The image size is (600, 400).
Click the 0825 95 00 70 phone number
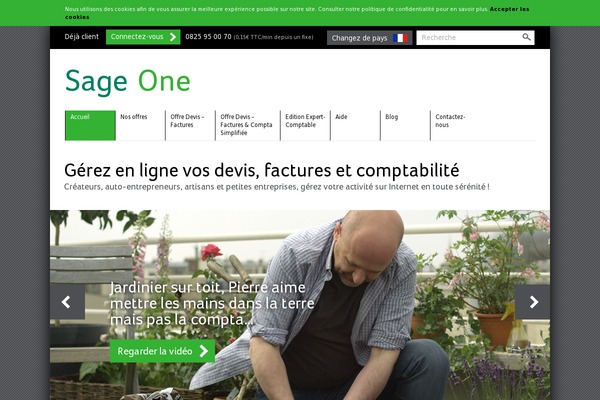208,37
